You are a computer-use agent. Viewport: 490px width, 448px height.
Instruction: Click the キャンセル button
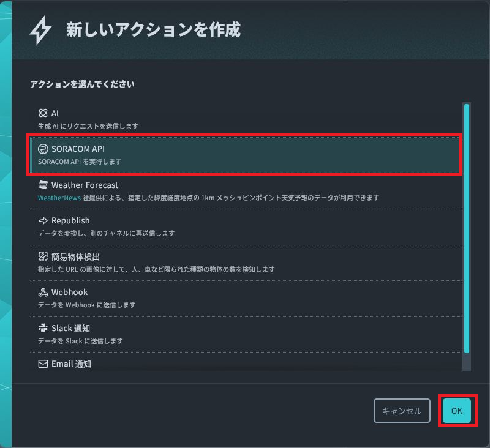click(x=402, y=411)
